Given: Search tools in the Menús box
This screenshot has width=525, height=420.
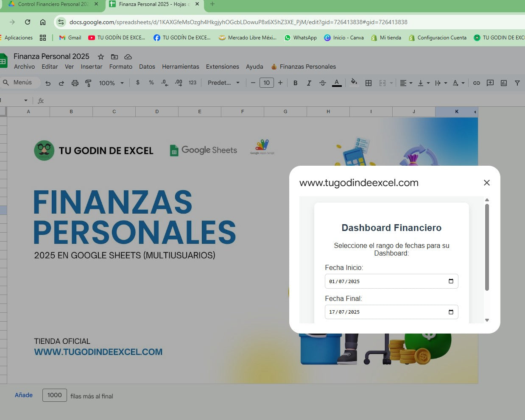Looking at the screenshot, I should (x=20, y=83).
